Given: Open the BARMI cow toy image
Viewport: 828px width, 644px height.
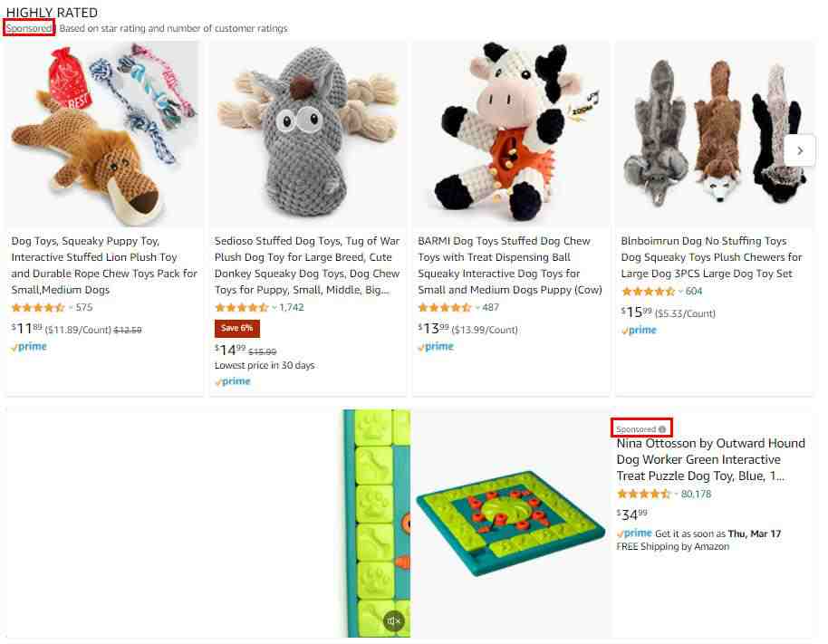Looking at the screenshot, I should (x=511, y=135).
